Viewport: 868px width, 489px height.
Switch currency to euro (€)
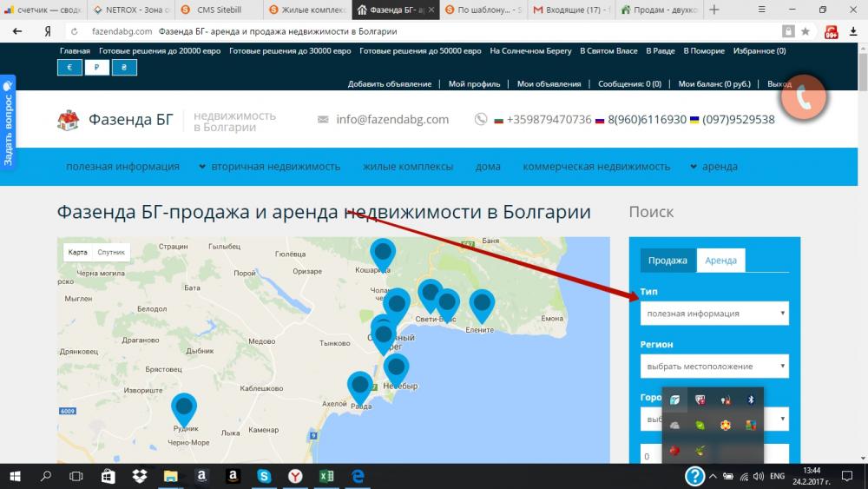pyautogui.click(x=69, y=68)
